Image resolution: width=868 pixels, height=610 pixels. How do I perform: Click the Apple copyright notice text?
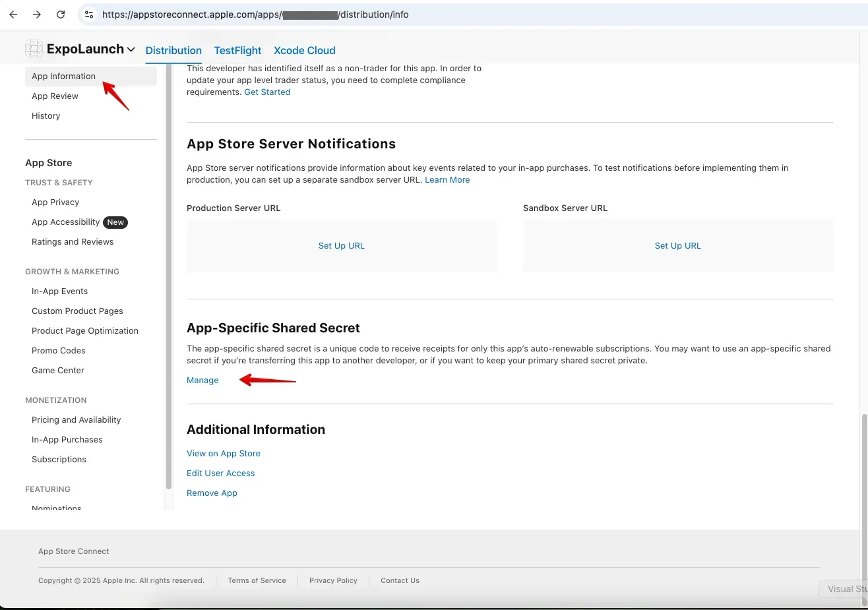click(121, 581)
